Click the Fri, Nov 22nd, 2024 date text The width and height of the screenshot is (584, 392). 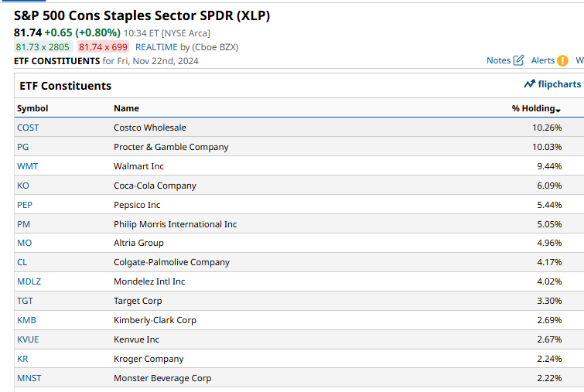[x=158, y=61]
